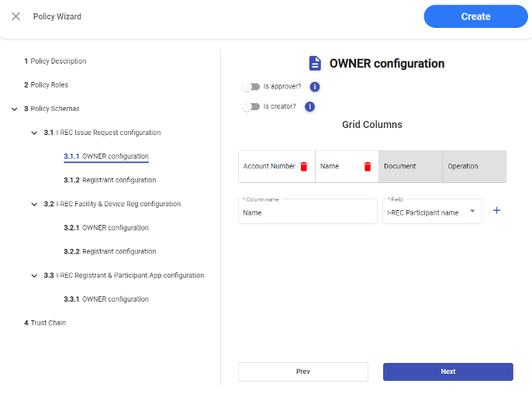Delete the Name grid column
Screen dimensions: 532x394
click(368, 167)
